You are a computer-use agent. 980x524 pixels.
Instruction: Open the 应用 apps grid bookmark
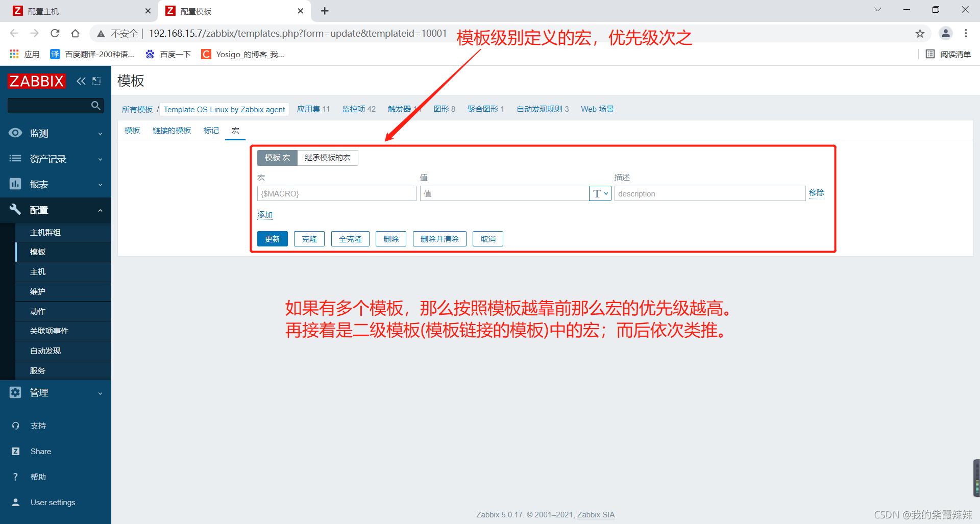(24, 54)
